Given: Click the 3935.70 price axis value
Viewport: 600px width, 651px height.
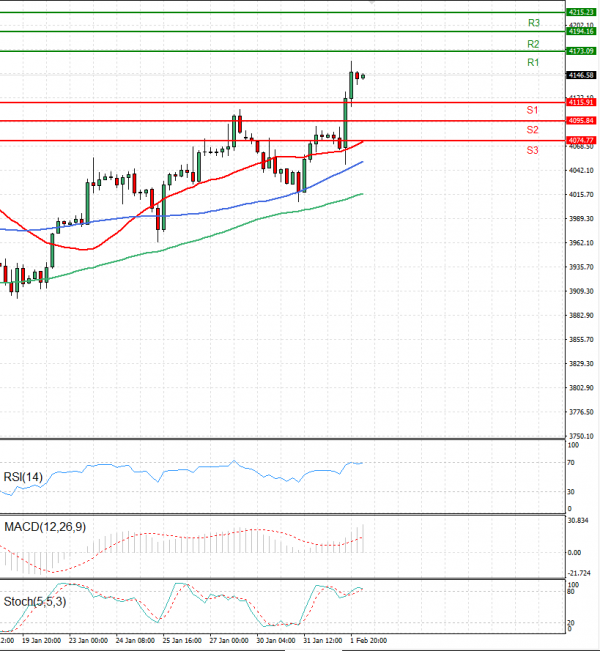Looking at the screenshot, I should 581,267.
